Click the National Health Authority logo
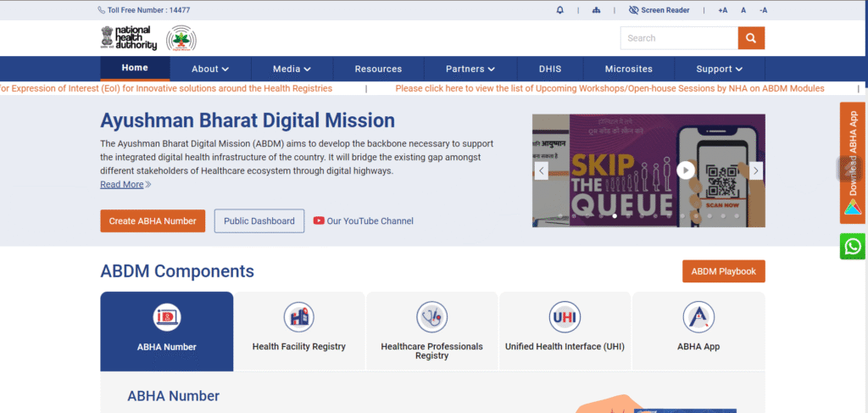 (x=129, y=38)
